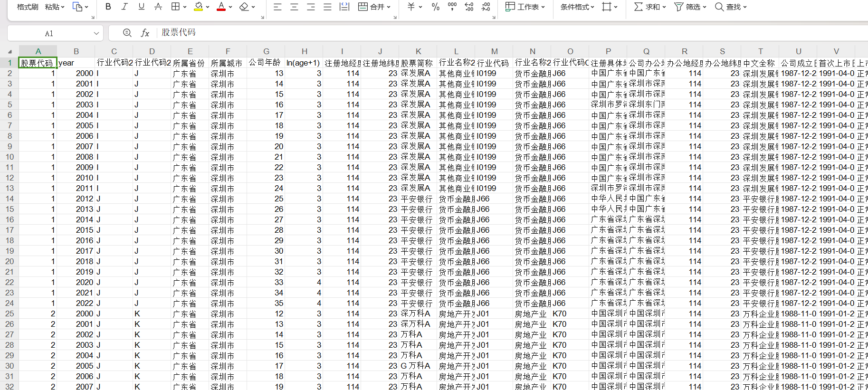
Task: Click the cell format square icon
Action: (x=606, y=7)
